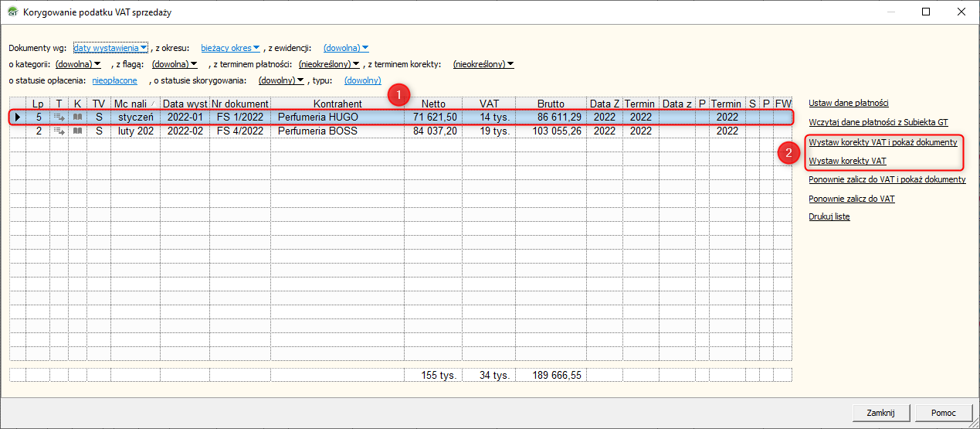
Task: Click the 'typu' (dowolny) filter link
Action: tap(363, 80)
